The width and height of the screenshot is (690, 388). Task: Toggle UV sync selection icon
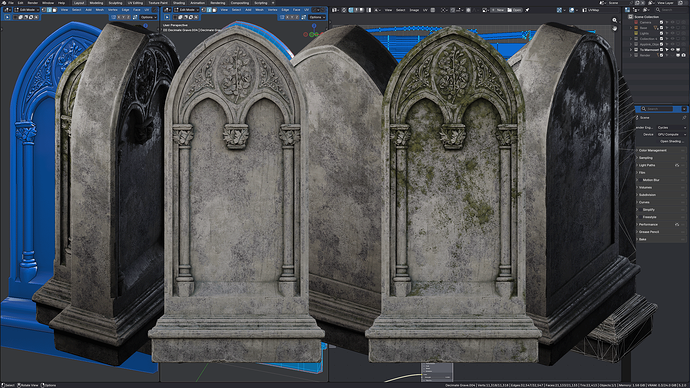pos(345,10)
